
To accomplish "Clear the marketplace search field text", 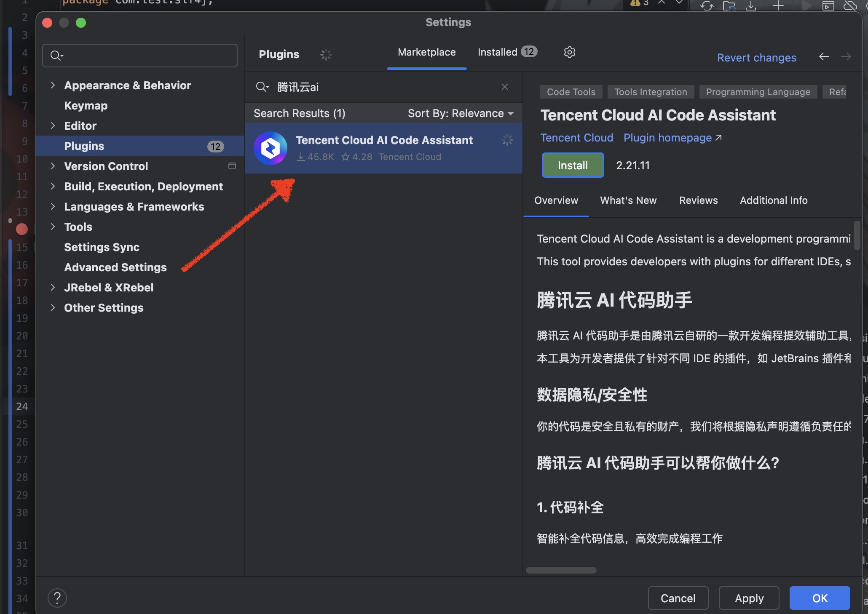I will pyautogui.click(x=505, y=87).
